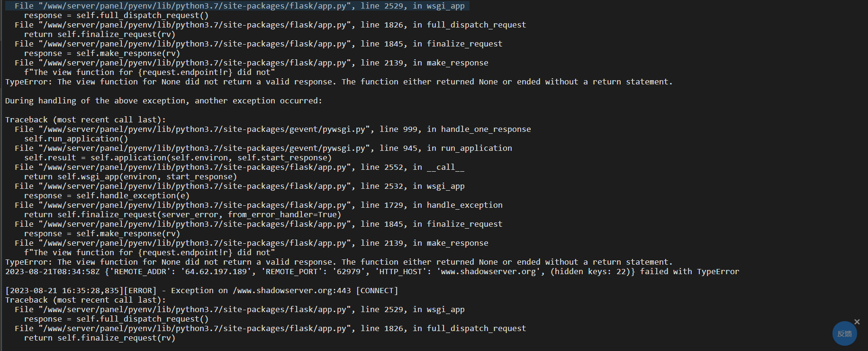Click the 'self.handle_exception(e)' line
Screen dimensions: 868x351
coord(107,195)
